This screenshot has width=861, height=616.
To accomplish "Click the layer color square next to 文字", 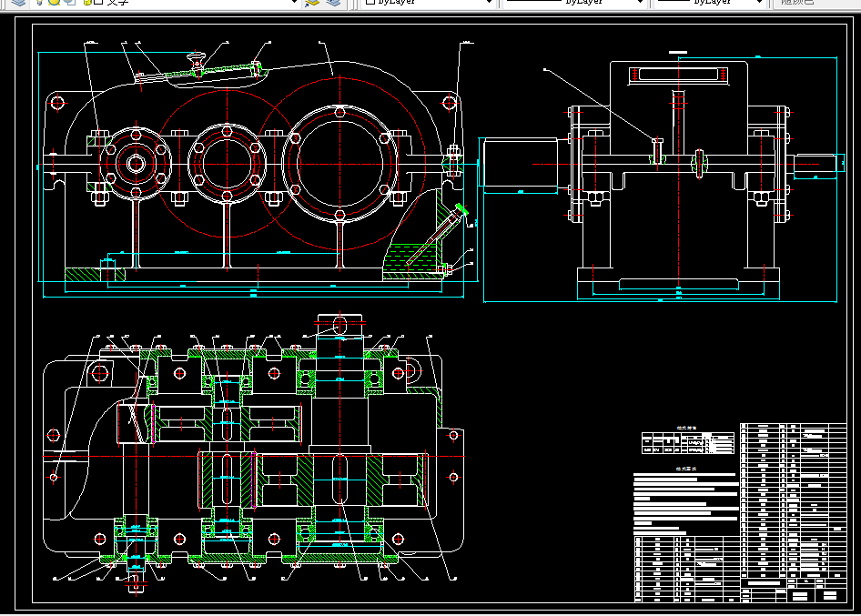I will point(98,2).
